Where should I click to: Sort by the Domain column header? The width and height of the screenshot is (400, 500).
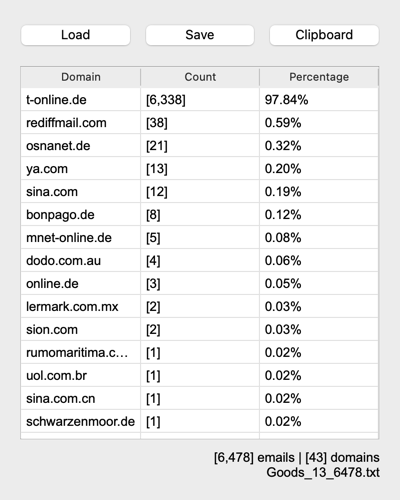pyautogui.click(x=81, y=77)
